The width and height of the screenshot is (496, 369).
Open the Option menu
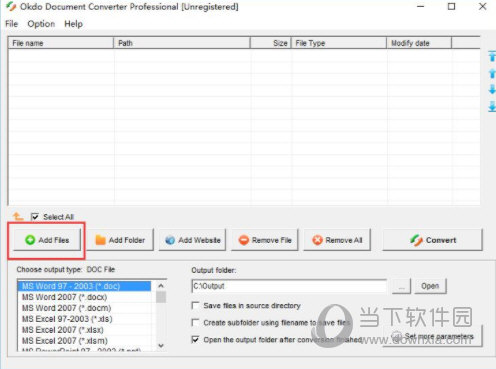41,24
